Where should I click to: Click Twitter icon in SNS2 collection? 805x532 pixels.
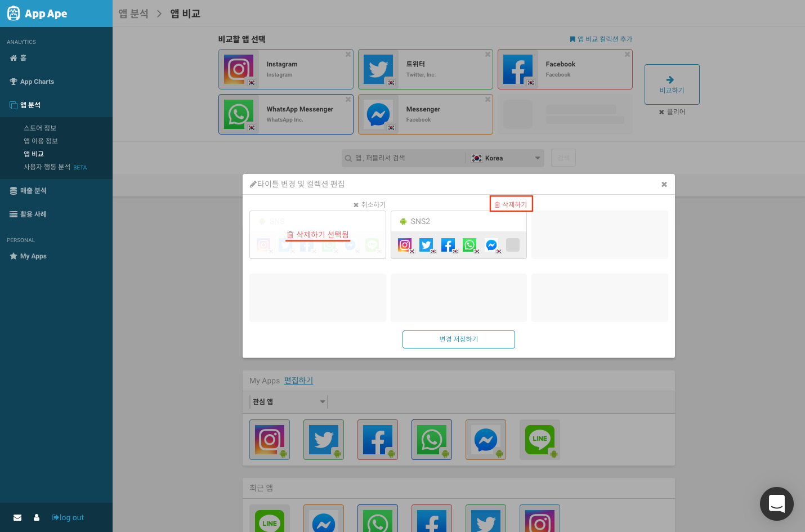coord(426,245)
